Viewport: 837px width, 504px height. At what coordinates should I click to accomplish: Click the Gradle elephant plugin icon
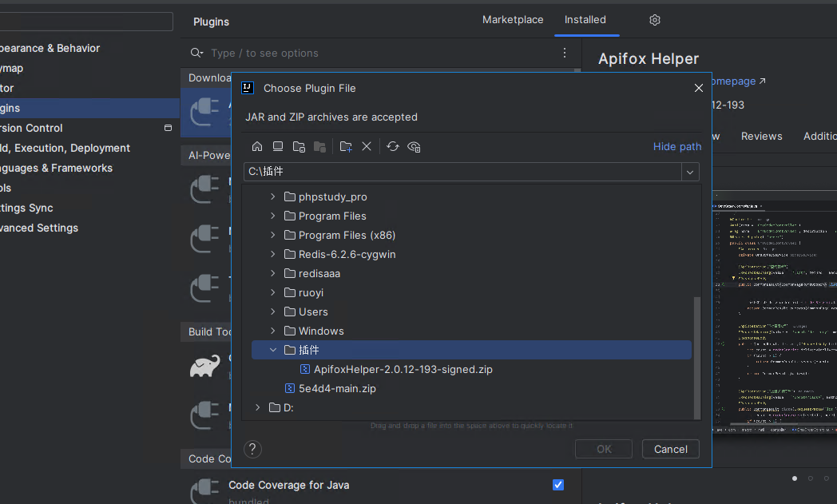click(205, 366)
